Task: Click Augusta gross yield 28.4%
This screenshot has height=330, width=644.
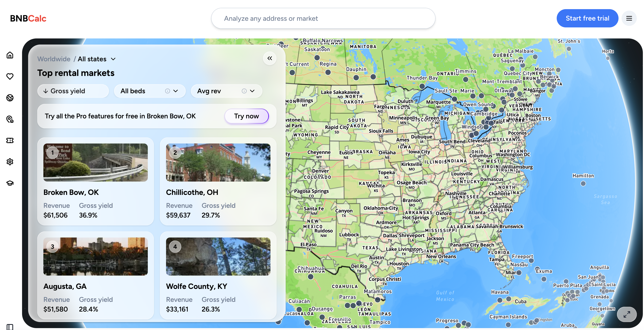Action: tap(88, 309)
